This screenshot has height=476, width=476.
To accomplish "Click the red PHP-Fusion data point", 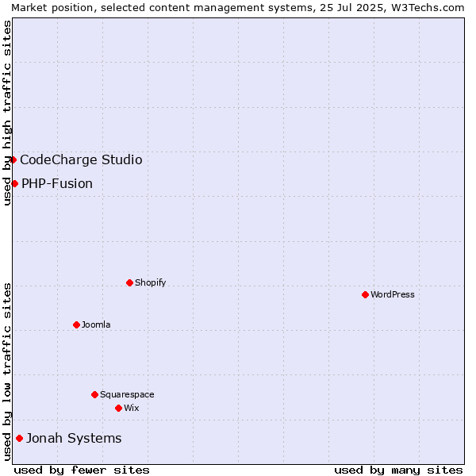I will point(14,184).
